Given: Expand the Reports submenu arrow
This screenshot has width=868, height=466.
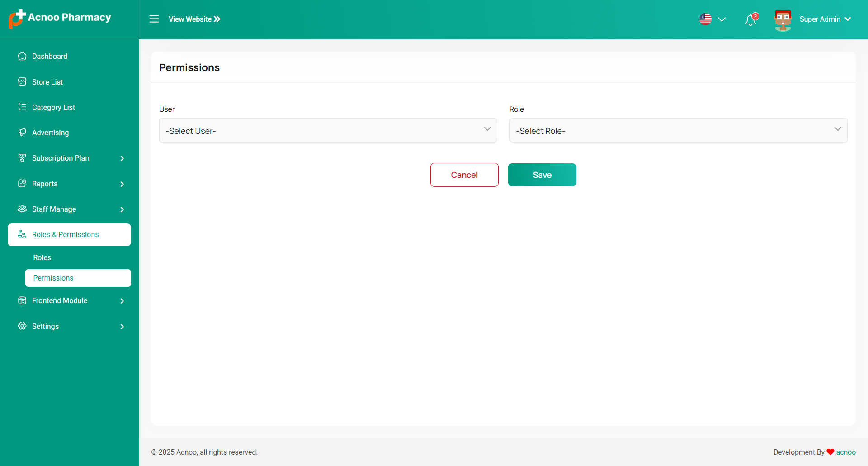Looking at the screenshot, I should [x=122, y=184].
